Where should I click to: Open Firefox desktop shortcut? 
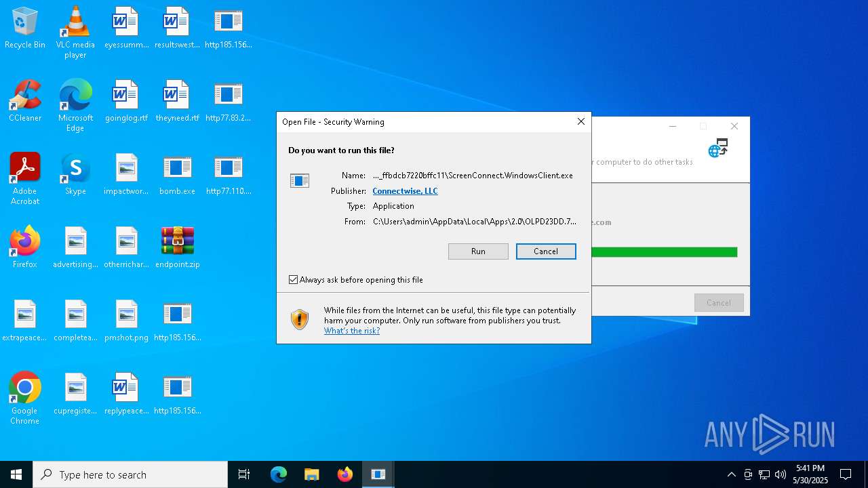click(x=25, y=247)
